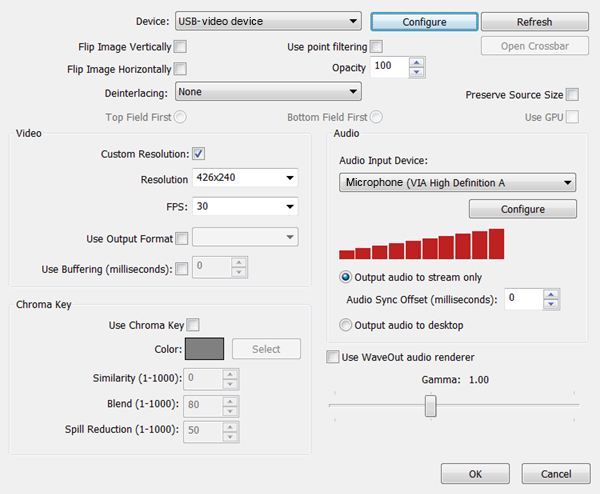Increase Opacity with the up arrow
600x494 pixels.
417,62
